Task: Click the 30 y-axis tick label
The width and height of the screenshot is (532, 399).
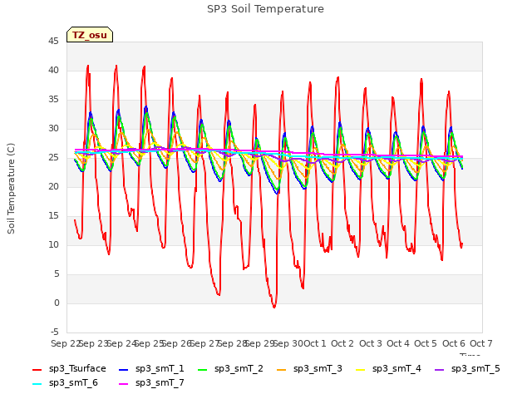Action: pos(53,129)
